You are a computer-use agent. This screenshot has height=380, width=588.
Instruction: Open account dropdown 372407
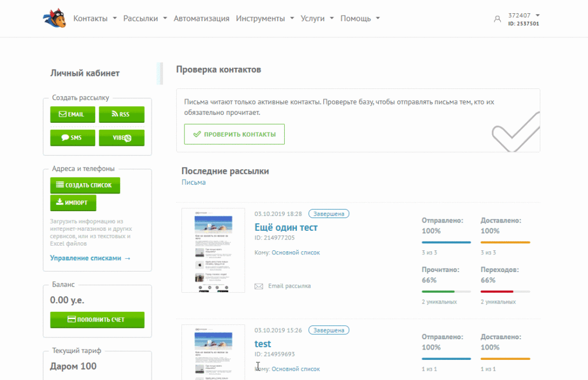524,15
